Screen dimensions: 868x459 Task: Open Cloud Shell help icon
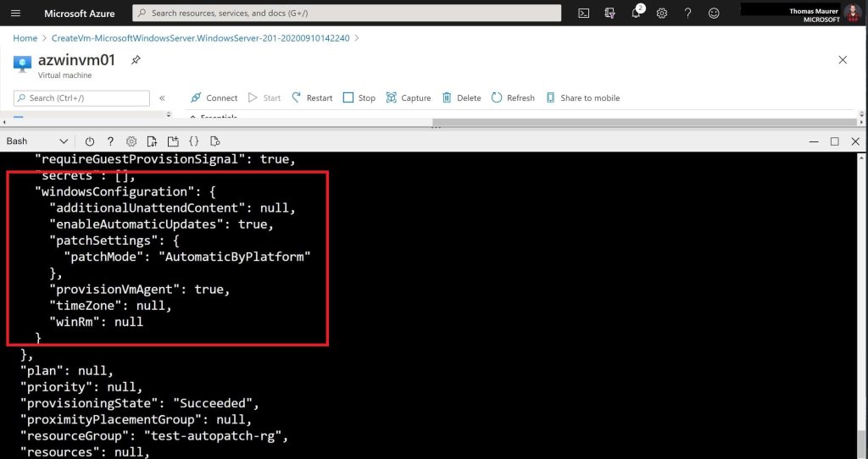(110, 141)
